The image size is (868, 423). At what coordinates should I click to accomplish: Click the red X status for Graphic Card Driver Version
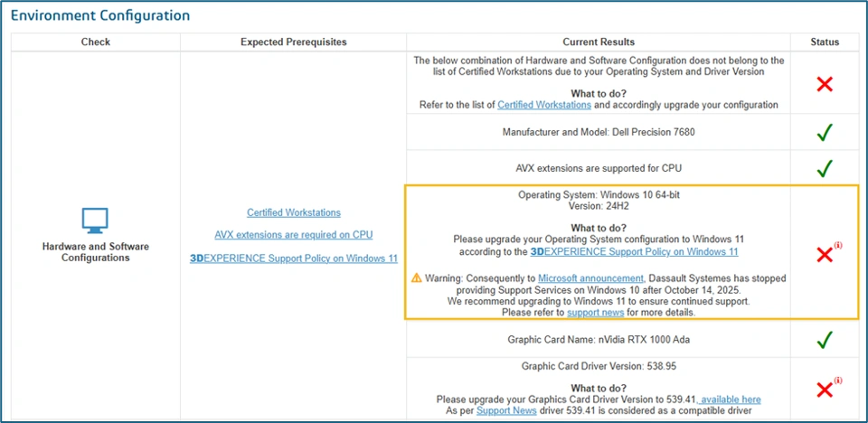(x=825, y=390)
